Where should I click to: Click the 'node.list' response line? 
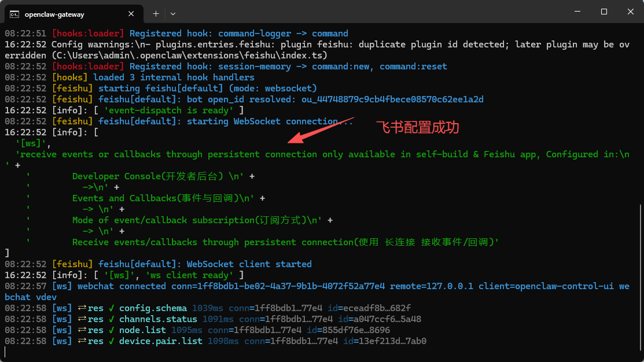point(197,330)
